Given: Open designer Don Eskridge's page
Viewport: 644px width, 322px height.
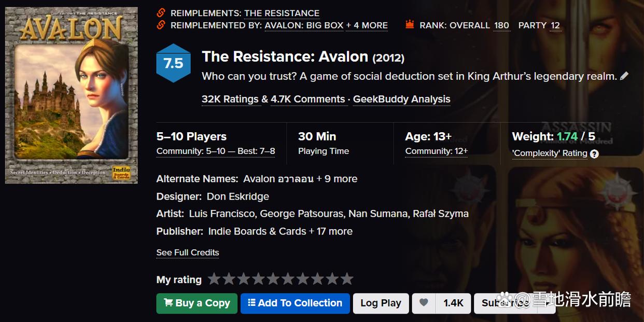Looking at the screenshot, I should click(237, 197).
